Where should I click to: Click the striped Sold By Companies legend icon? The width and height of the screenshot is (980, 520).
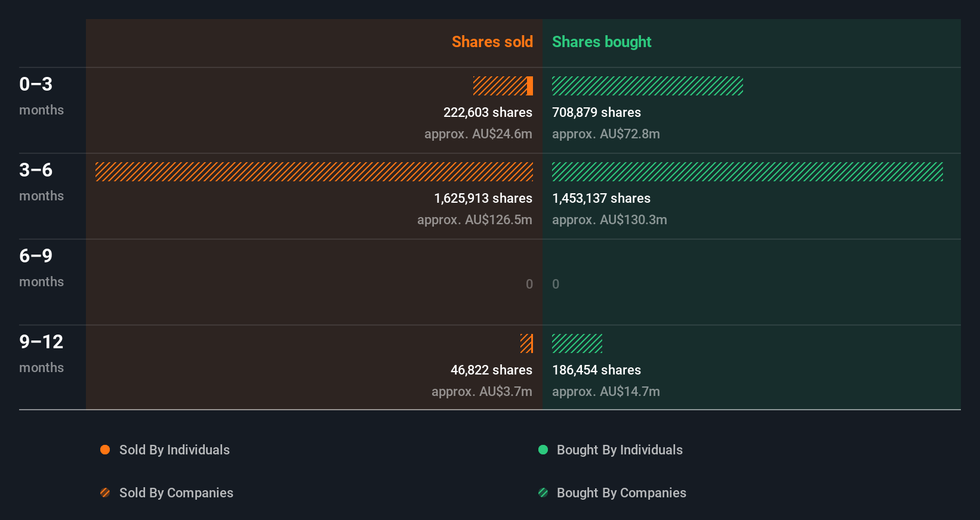(105, 493)
